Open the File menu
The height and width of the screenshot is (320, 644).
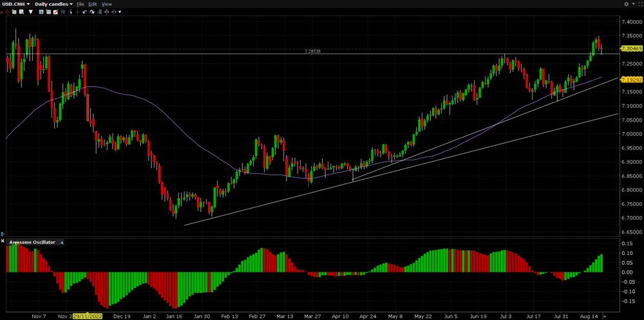pos(80,4)
